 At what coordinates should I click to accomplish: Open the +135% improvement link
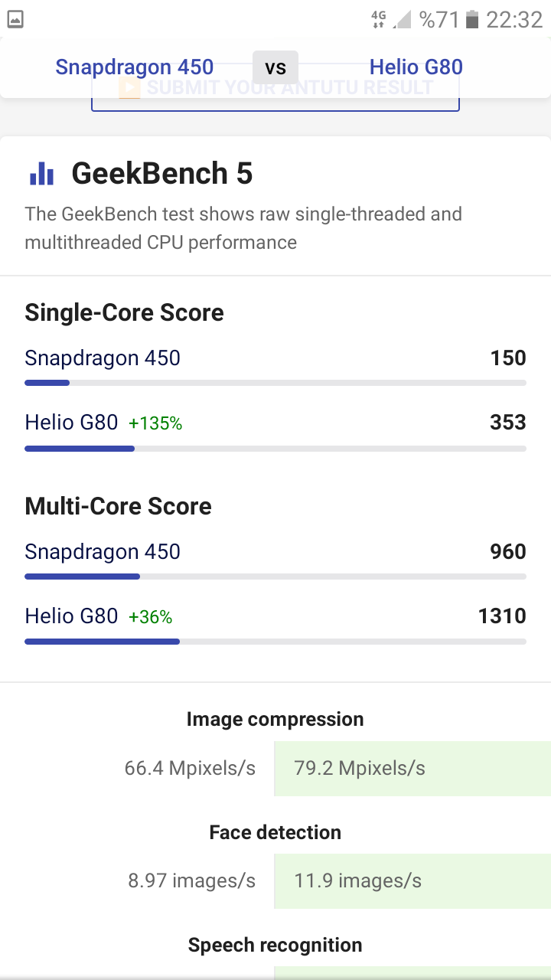point(155,423)
